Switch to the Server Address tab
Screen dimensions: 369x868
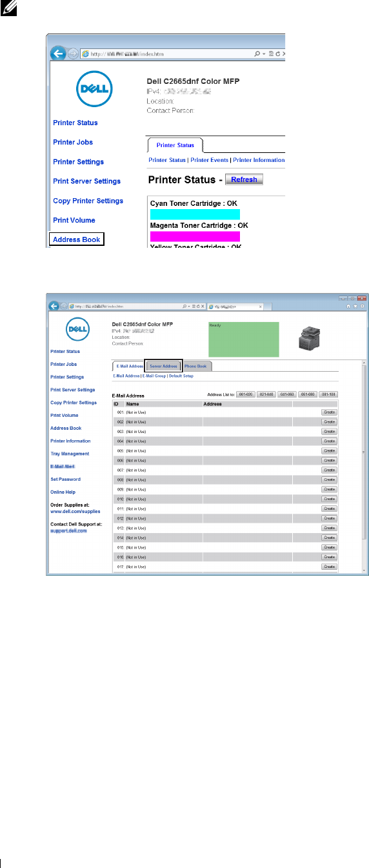(163, 366)
